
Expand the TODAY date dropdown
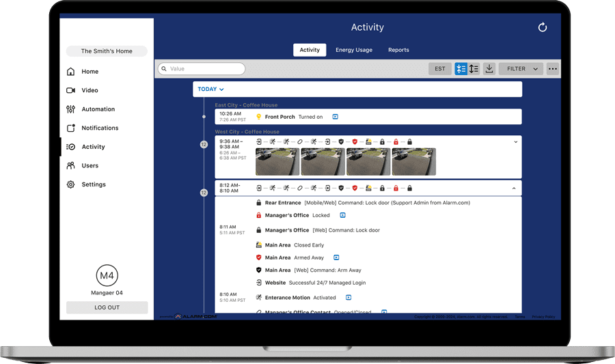[210, 89]
